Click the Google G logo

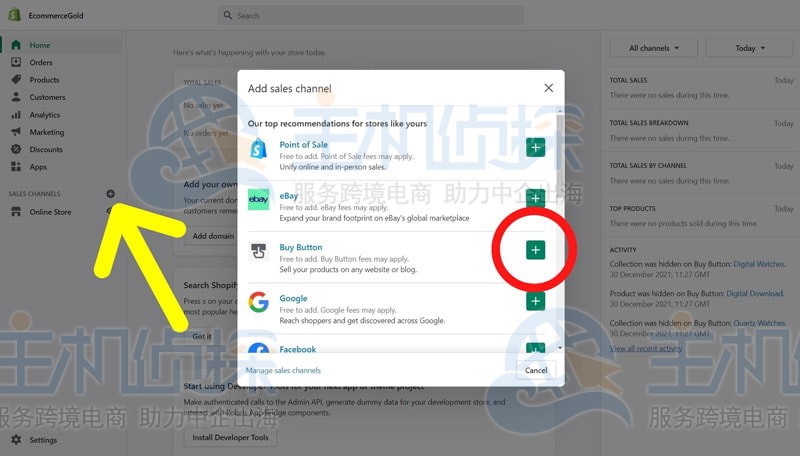(259, 301)
